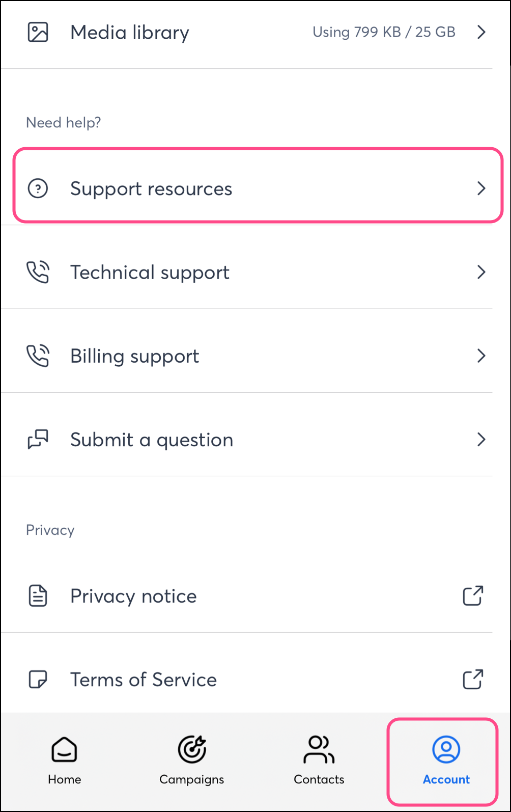Expand Support resources chevron arrow
Viewport: 511px width, 812px height.
pos(481,188)
